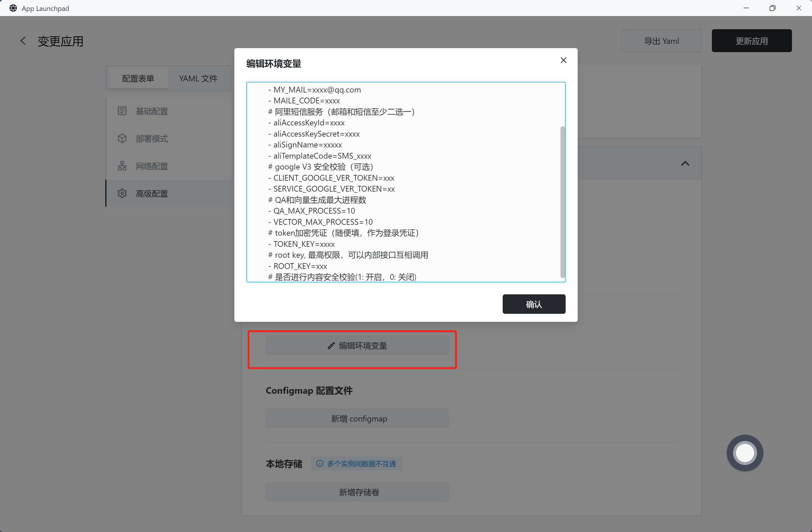Select 基础配置 in the sidebar
The image size is (812, 532).
[169, 111]
